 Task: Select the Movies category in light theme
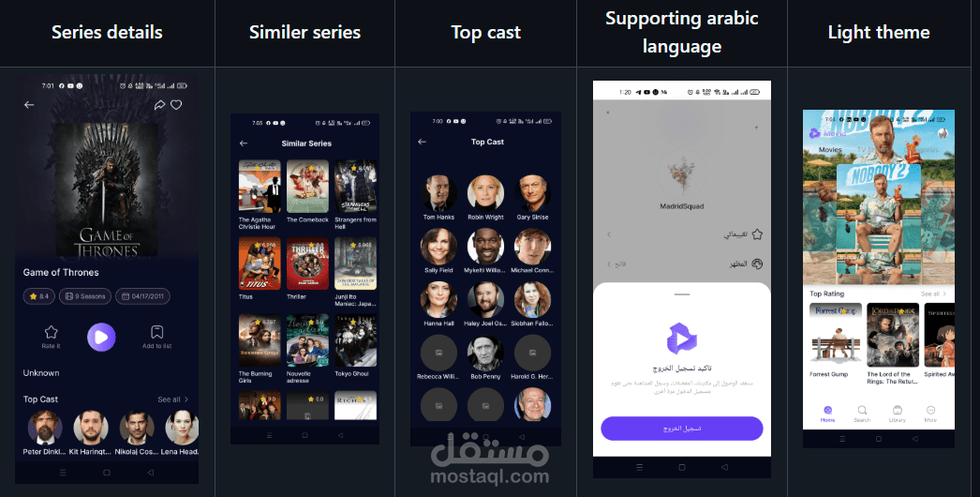[831, 150]
